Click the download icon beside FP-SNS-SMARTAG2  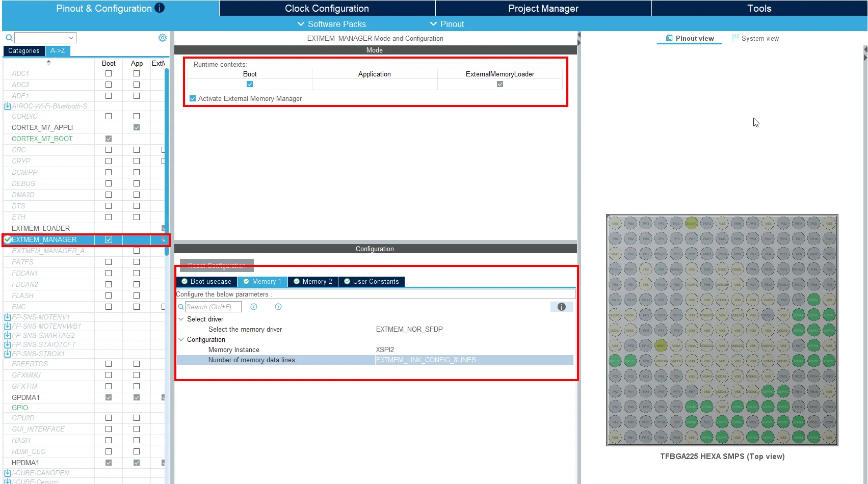click(x=8, y=335)
